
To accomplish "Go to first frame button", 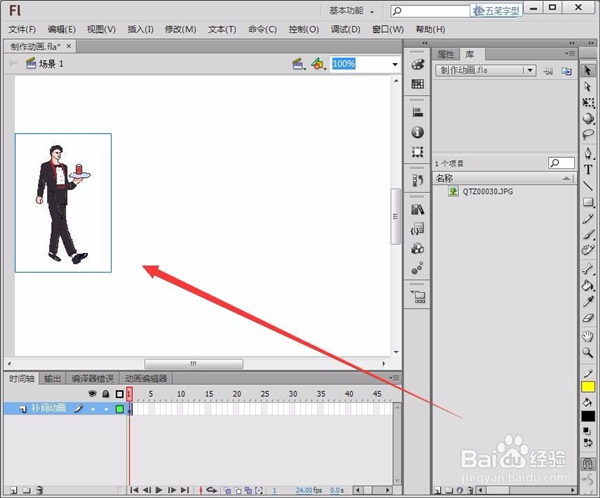I will point(134,490).
